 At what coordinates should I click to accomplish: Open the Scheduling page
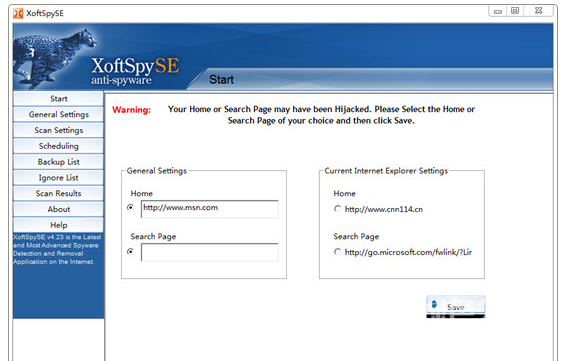(58, 146)
